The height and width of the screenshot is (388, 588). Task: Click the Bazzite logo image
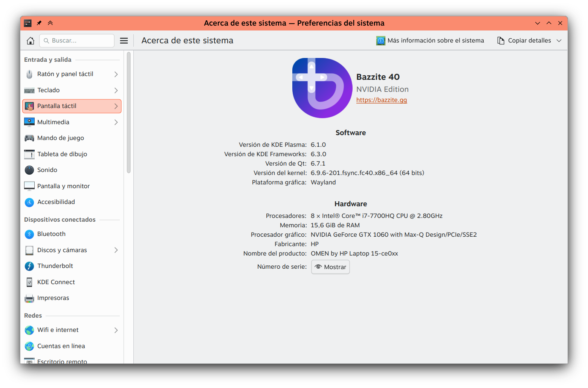(x=322, y=88)
